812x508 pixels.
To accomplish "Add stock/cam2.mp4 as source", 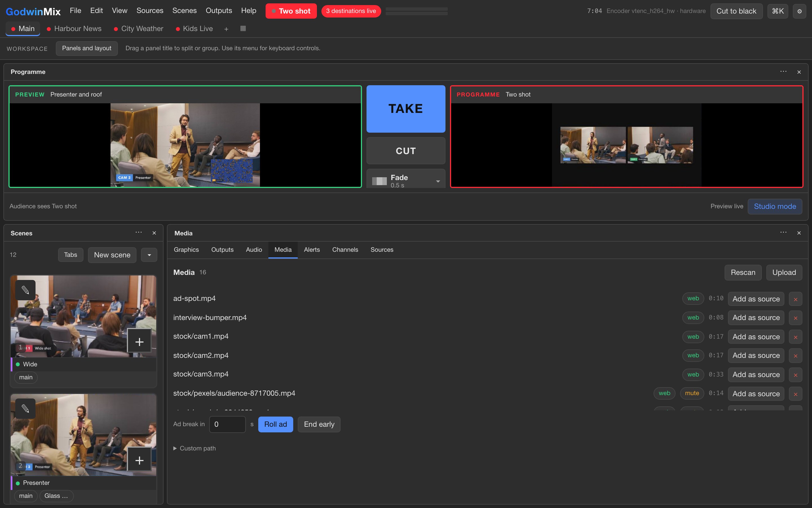I will (x=756, y=356).
